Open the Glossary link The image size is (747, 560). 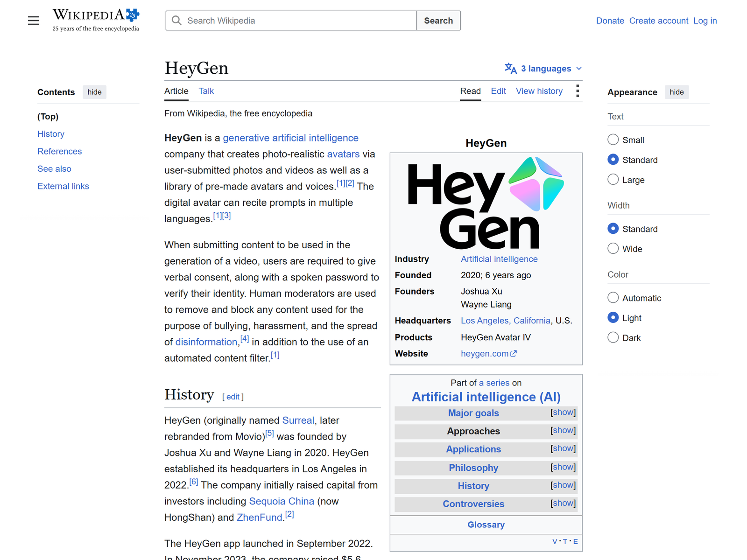click(x=486, y=525)
